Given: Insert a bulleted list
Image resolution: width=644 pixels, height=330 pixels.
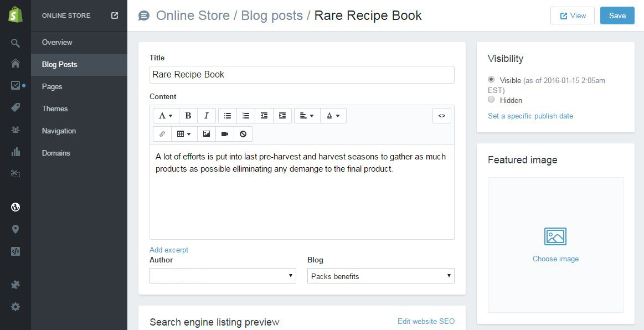Looking at the screenshot, I should click(x=228, y=116).
